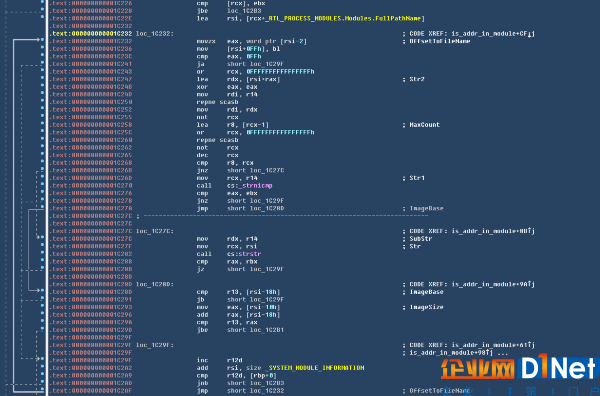Click the breakpoint dot beside call strstr line
Viewport: 600px width, 396px height.
(x=42, y=253)
